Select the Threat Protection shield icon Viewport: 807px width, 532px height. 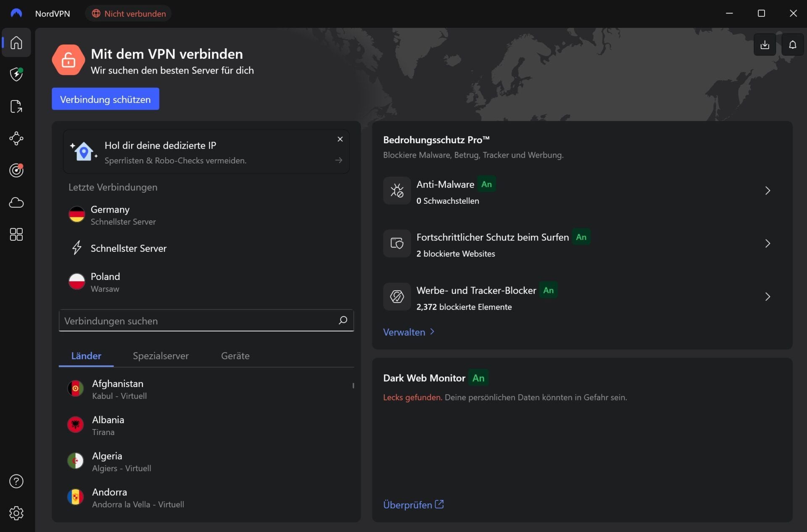point(16,74)
